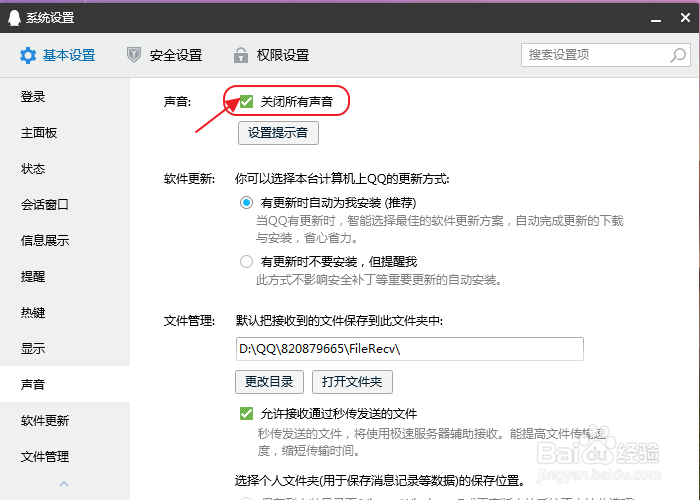Open 信息展示 sidebar section
700x500 pixels.
(65, 240)
